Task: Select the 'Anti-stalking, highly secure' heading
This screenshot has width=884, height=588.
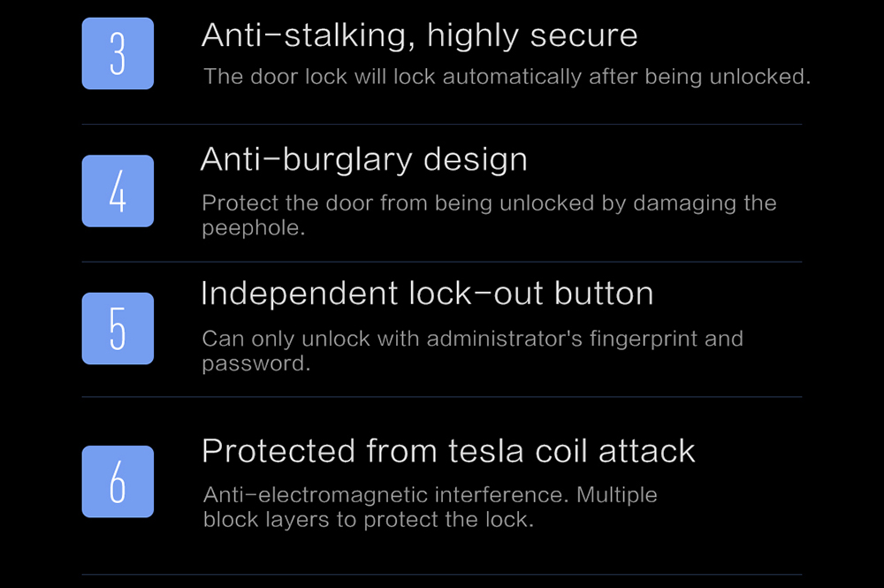Action: pyautogui.click(x=419, y=36)
